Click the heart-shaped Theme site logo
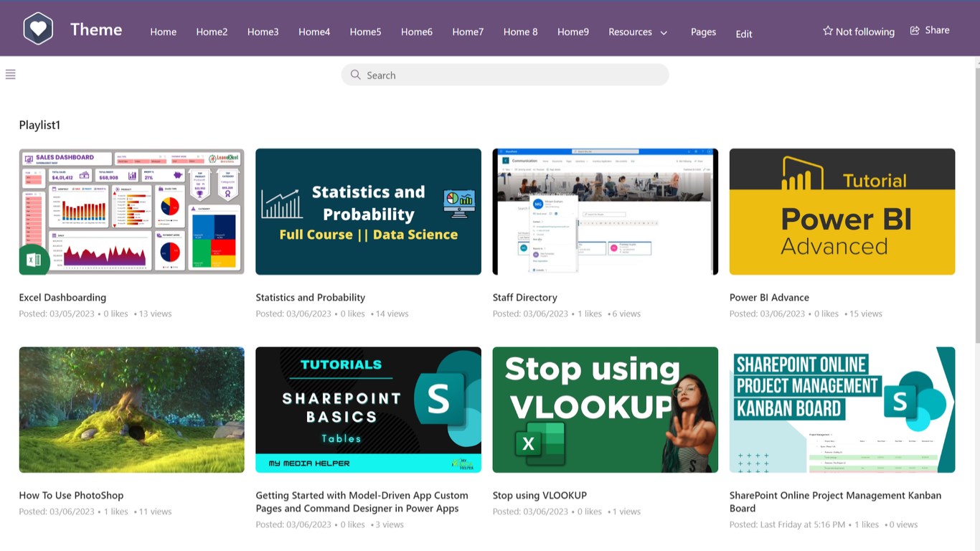The height and width of the screenshot is (551, 980). pyautogui.click(x=38, y=29)
